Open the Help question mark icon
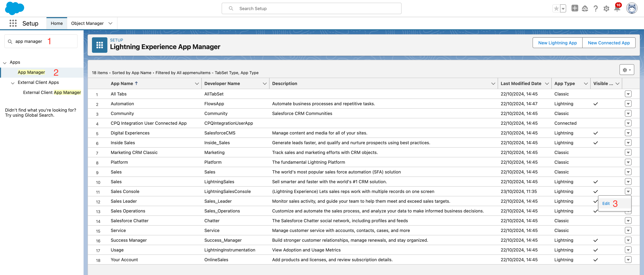 coord(596,9)
